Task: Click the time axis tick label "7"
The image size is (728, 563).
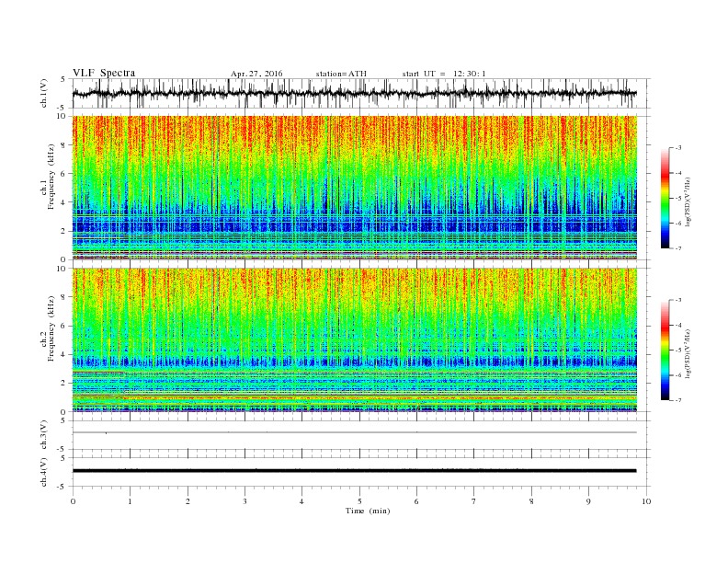Action: coord(474,501)
